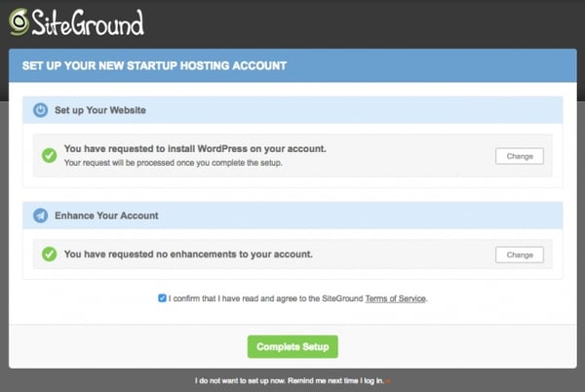The width and height of the screenshot is (585, 392).
Task: Change the WordPress installation request
Action: pyautogui.click(x=520, y=156)
